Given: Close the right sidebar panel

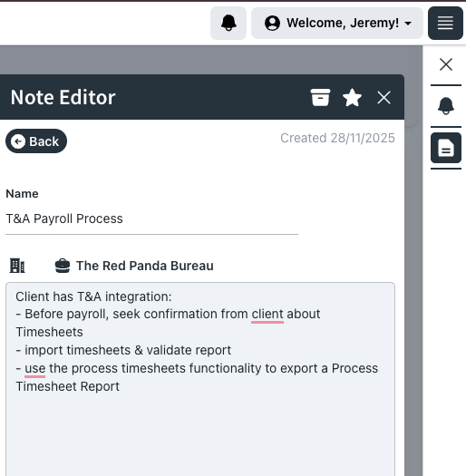Looking at the screenshot, I should coord(446,64).
